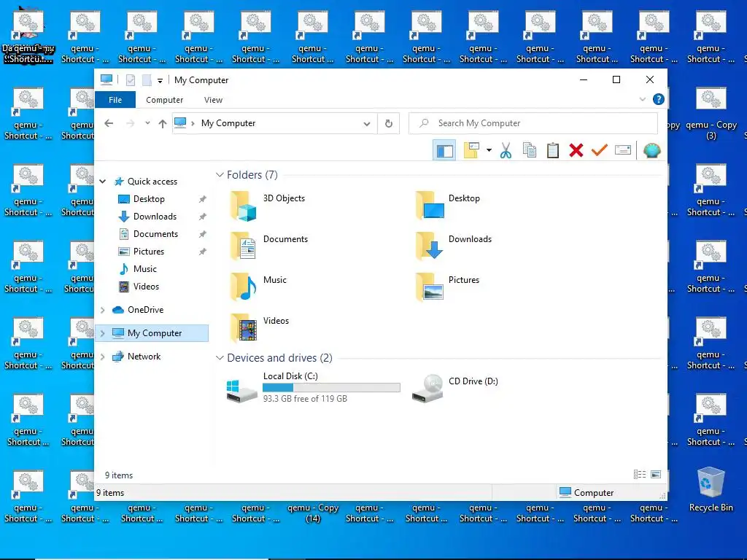Image resolution: width=747 pixels, height=560 pixels.
Task: Click the email envelope toolbar icon
Action: point(623,150)
